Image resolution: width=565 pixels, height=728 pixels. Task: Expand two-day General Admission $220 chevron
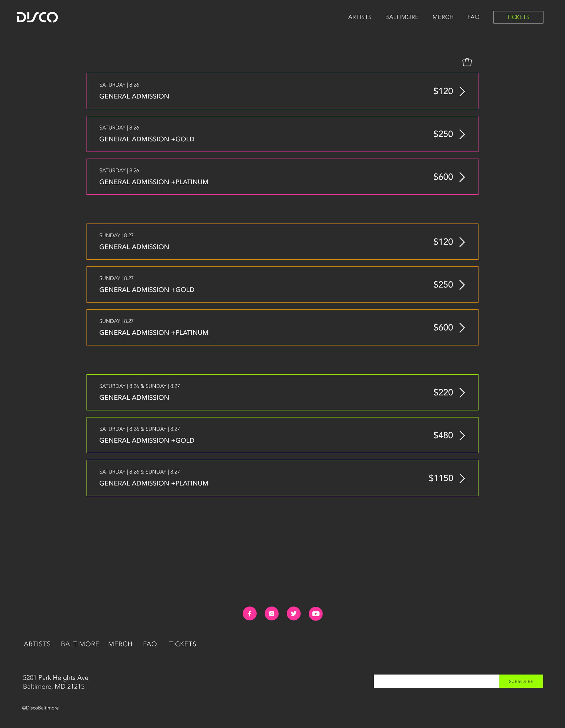pos(462,393)
